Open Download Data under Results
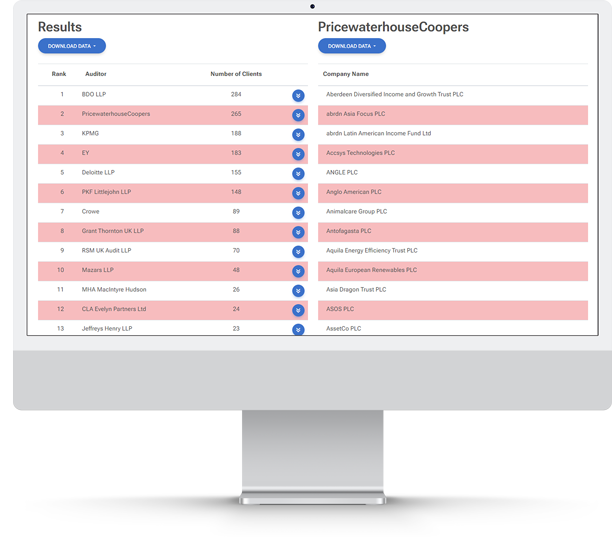 [x=72, y=46]
